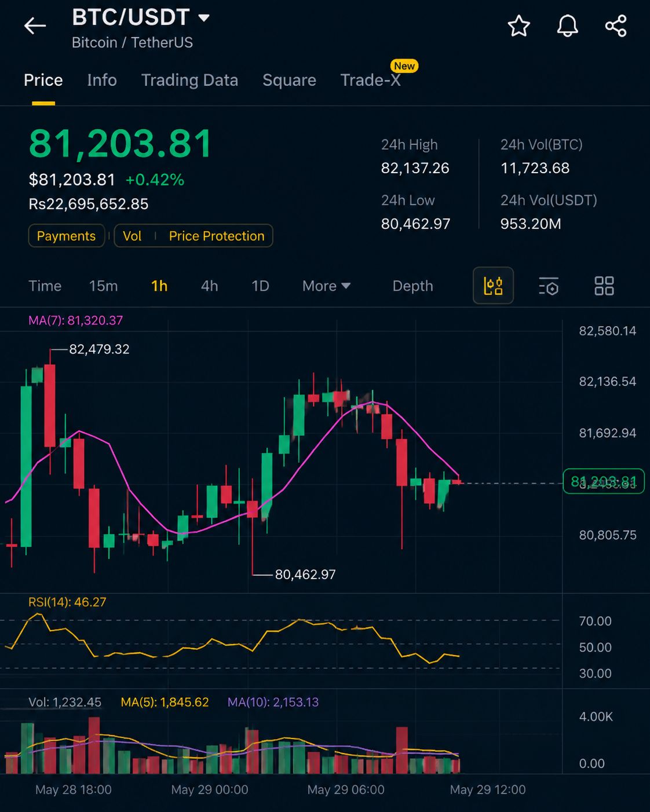Tap the Rs22,695,652.85 converted price
The width and height of the screenshot is (650, 812).
[89, 204]
